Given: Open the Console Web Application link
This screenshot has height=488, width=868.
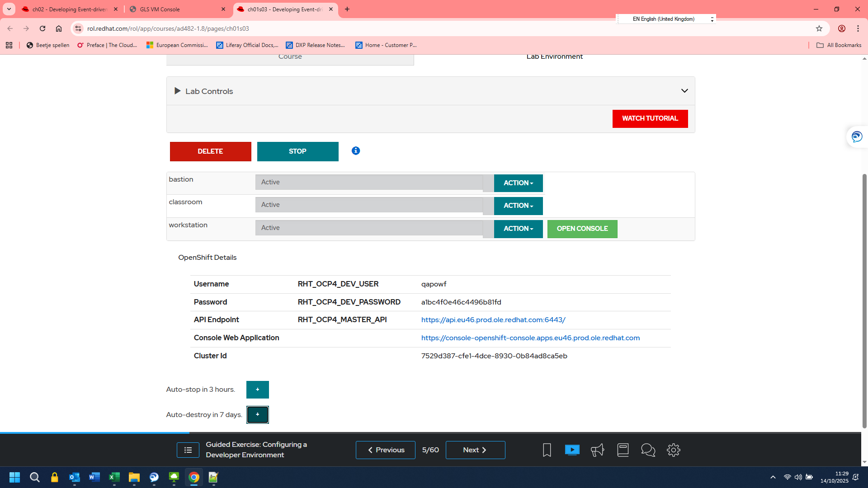Looking at the screenshot, I should [530, 338].
